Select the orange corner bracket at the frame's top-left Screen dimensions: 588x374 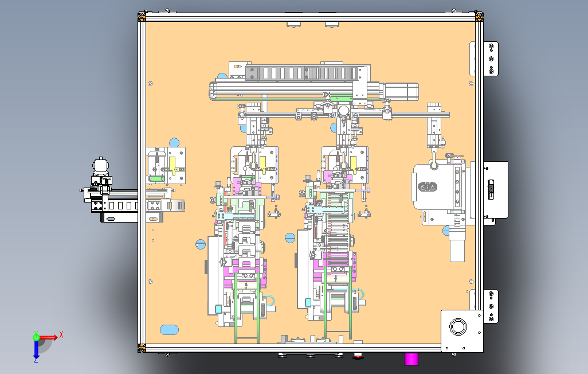click(142, 17)
